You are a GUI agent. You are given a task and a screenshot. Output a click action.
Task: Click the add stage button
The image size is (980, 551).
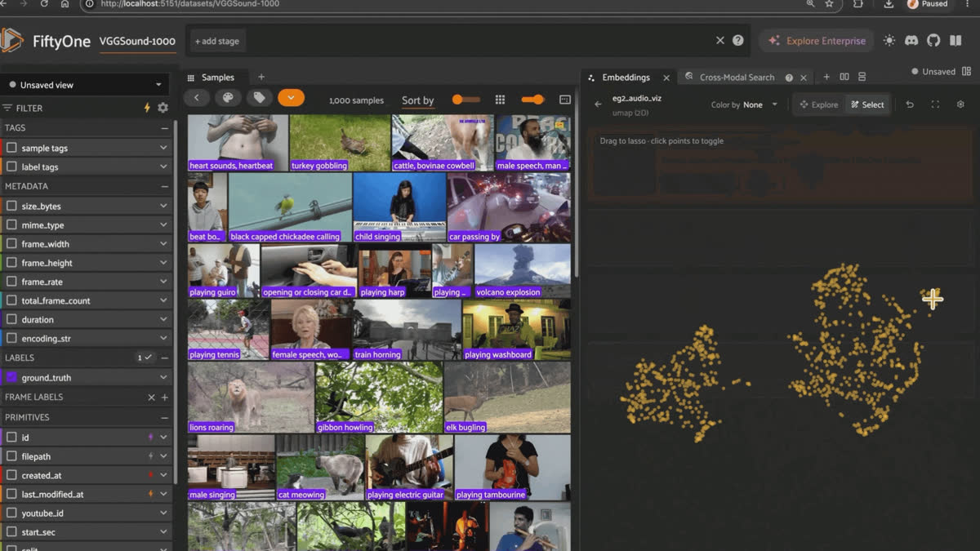pos(216,41)
